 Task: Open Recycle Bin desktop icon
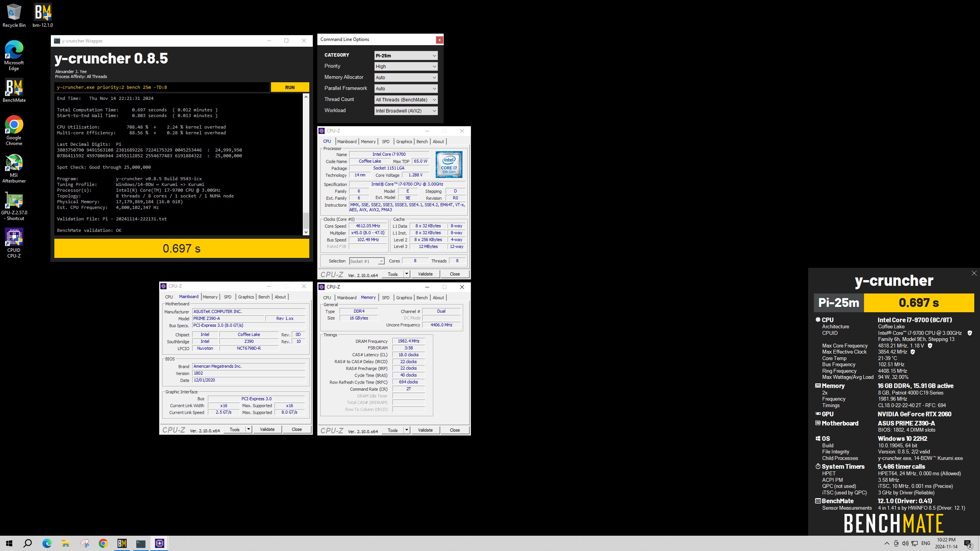pyautogui.click(x=14, y=15)
